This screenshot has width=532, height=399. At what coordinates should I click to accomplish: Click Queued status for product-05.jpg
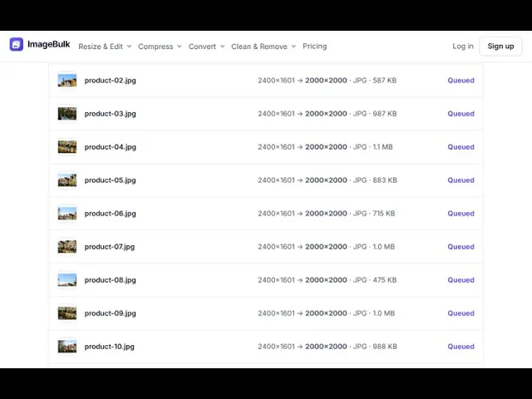click(461, 180)
